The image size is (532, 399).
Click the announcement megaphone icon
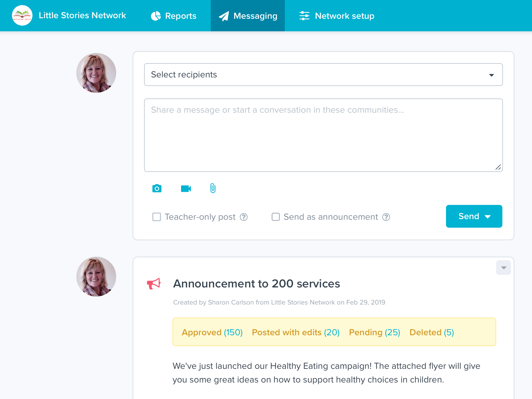154,283
